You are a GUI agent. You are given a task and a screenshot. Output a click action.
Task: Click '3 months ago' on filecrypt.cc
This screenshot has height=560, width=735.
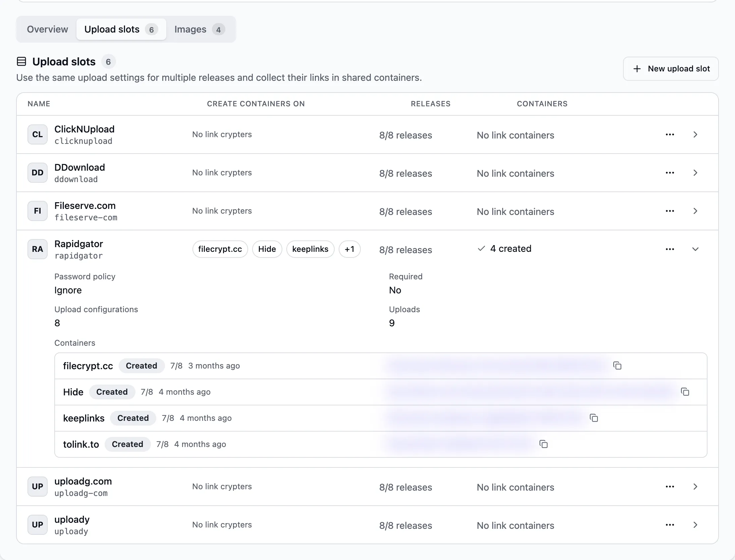point(214,366)
